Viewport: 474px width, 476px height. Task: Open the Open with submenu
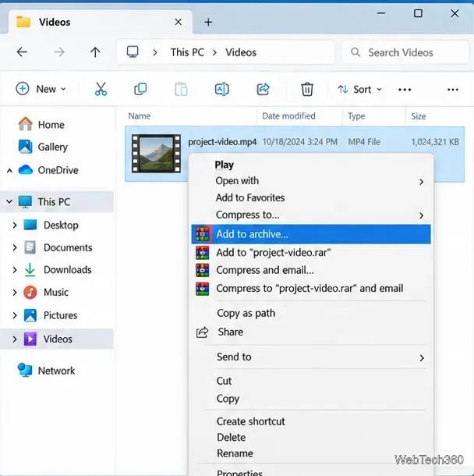tap(311, 181)
